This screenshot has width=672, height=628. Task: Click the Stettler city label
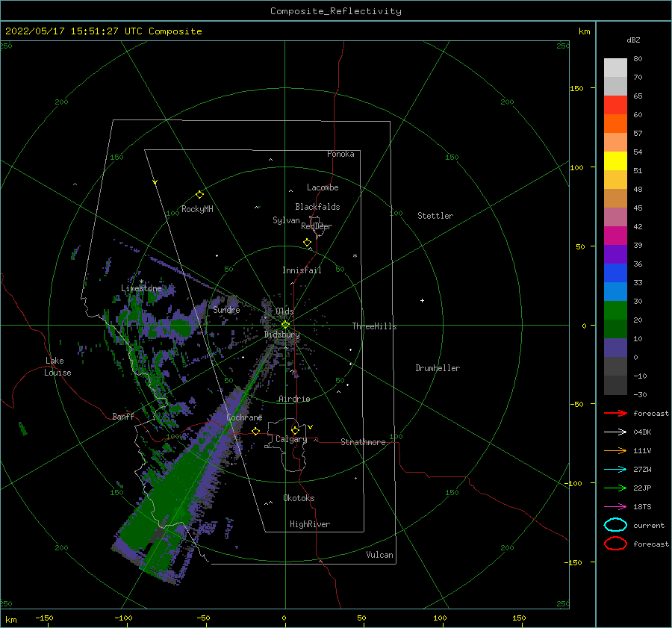[435, 216]
